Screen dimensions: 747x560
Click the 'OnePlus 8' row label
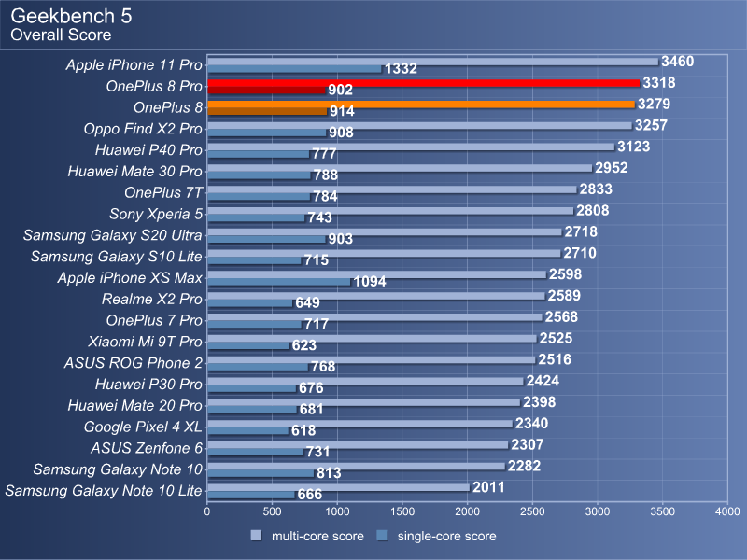tap(168, 107)
